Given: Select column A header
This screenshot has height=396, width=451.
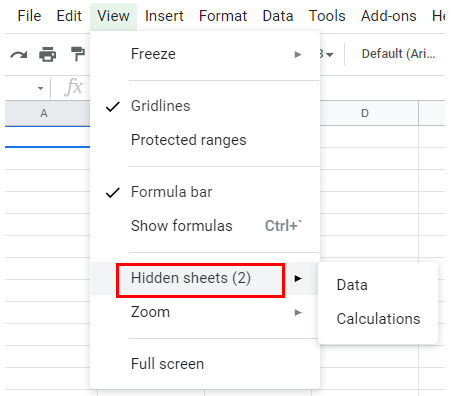Looking at the screenshot, I should point(47,114).
